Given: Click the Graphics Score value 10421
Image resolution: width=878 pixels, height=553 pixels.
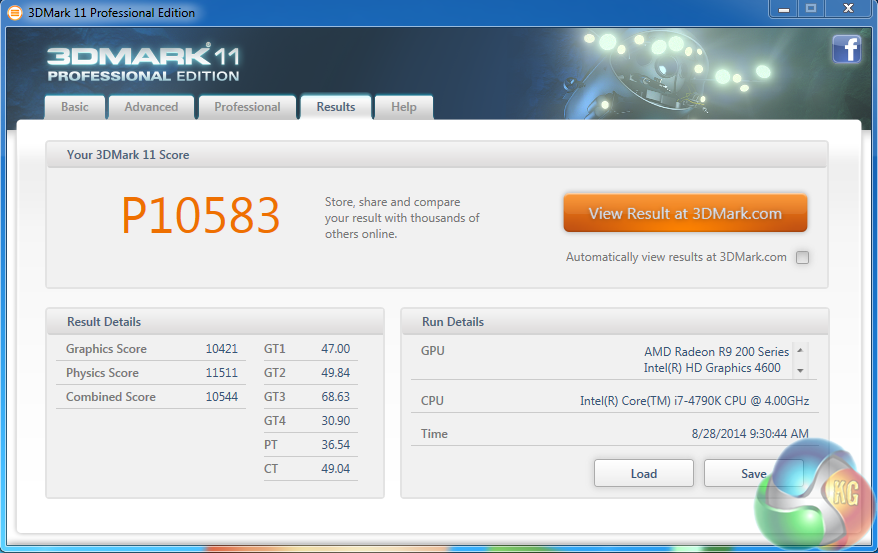Looking at the screenshot, I should click(x=222, y=349).
